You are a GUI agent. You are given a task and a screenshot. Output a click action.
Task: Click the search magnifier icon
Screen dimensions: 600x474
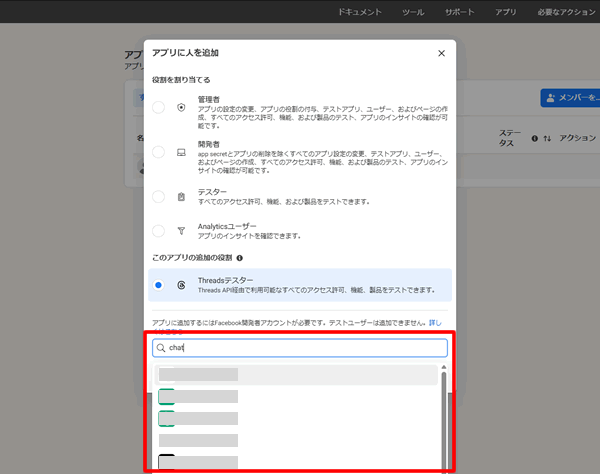[161, 348]
